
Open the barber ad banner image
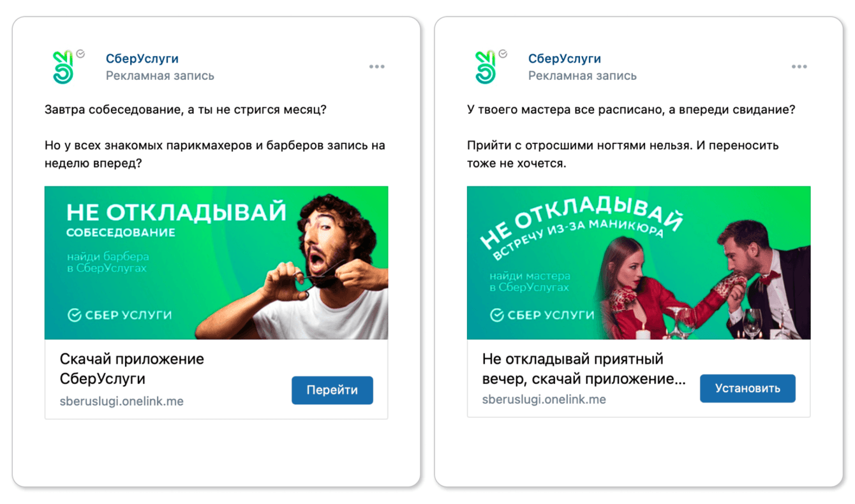(216, 263)
